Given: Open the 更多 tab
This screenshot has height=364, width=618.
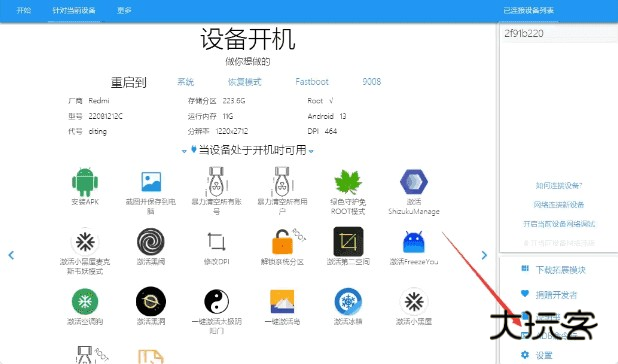Looking at the screenshot, I should [x=124, y=10].
